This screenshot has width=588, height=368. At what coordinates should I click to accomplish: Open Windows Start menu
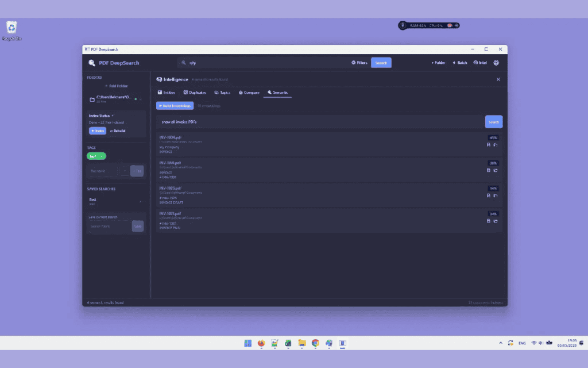(x=248, y=343)
